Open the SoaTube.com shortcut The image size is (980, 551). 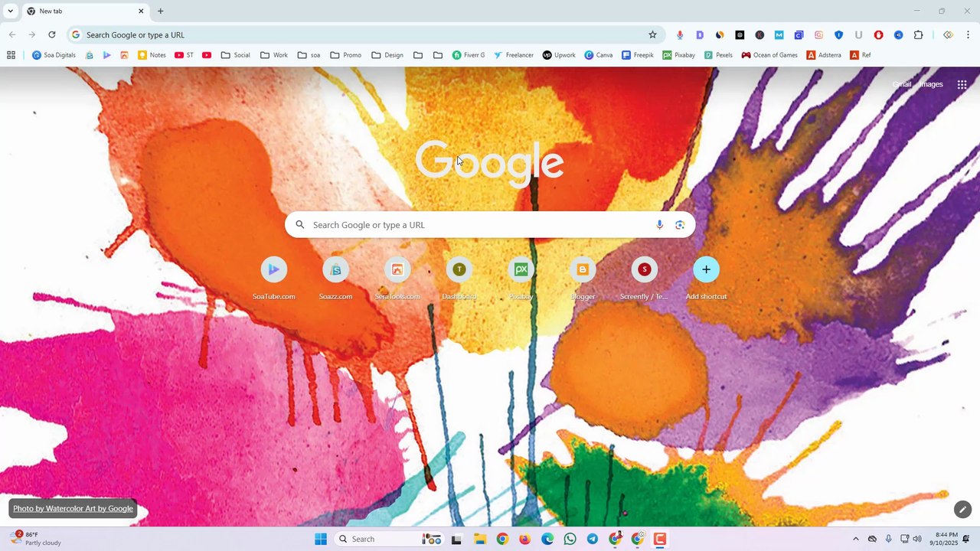(274, 279)
